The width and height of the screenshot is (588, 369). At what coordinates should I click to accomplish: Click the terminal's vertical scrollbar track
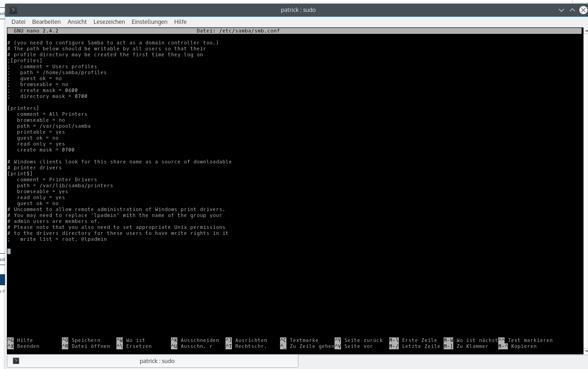point(585,183)
